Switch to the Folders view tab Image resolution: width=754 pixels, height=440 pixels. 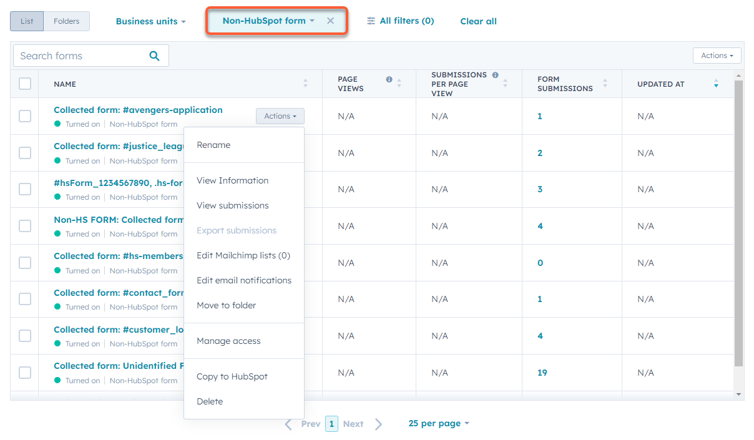point(66,21)
